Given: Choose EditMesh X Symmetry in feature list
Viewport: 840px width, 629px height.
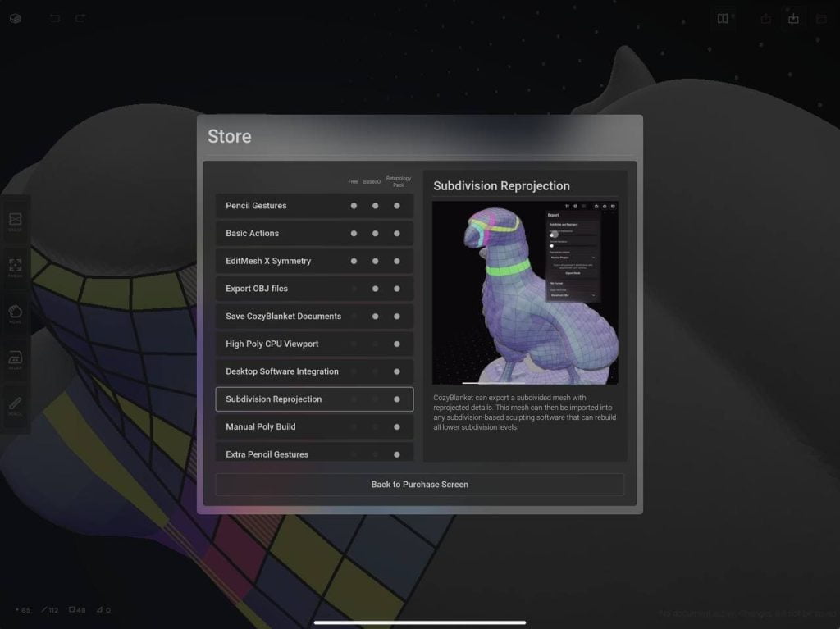Looking at the screenshot, I should click(x=314, y=261).
